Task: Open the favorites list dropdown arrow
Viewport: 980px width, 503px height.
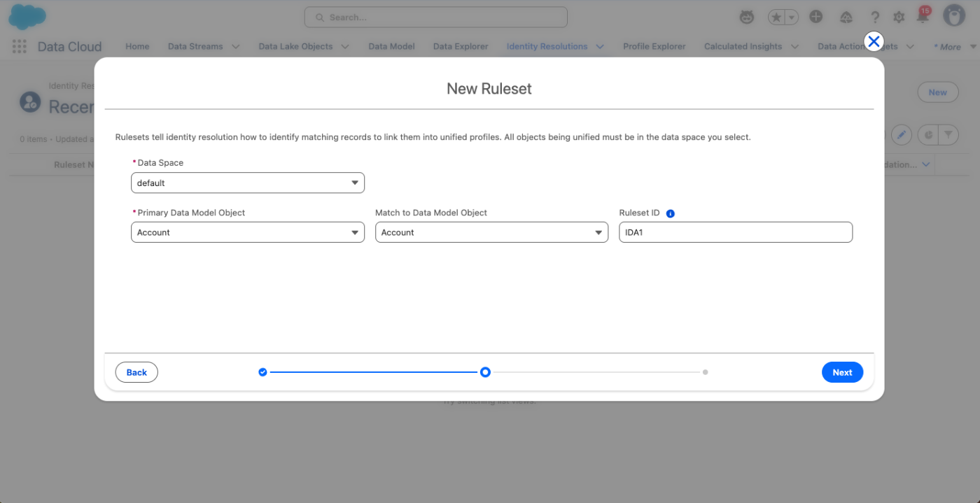Action: 792,17
